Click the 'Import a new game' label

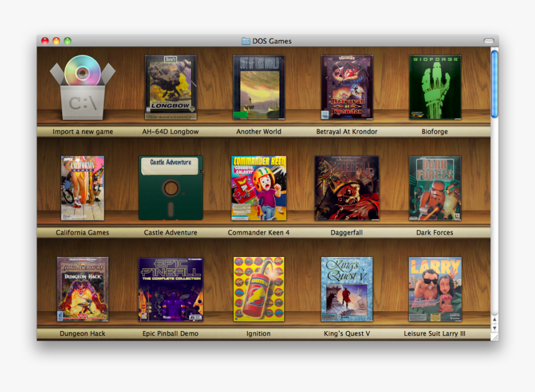click(83, 132)
